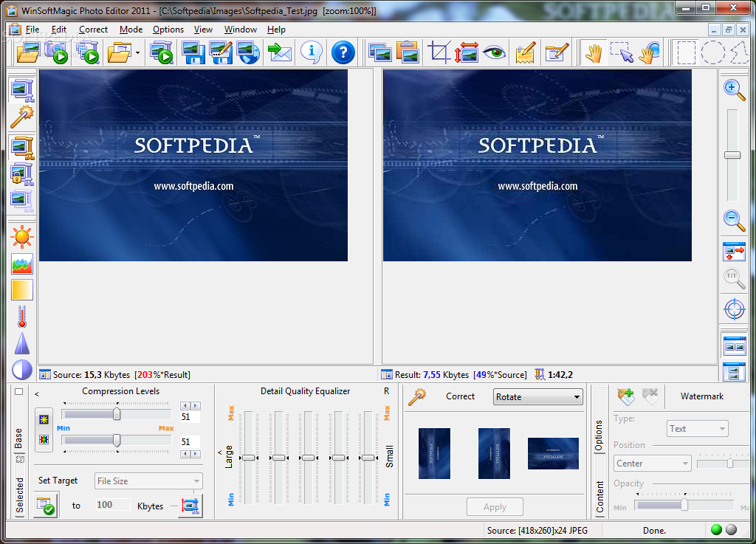Toggle the yellow star luminance compression button
Viewport: 756px width, 544px height.
pos(44,419)
